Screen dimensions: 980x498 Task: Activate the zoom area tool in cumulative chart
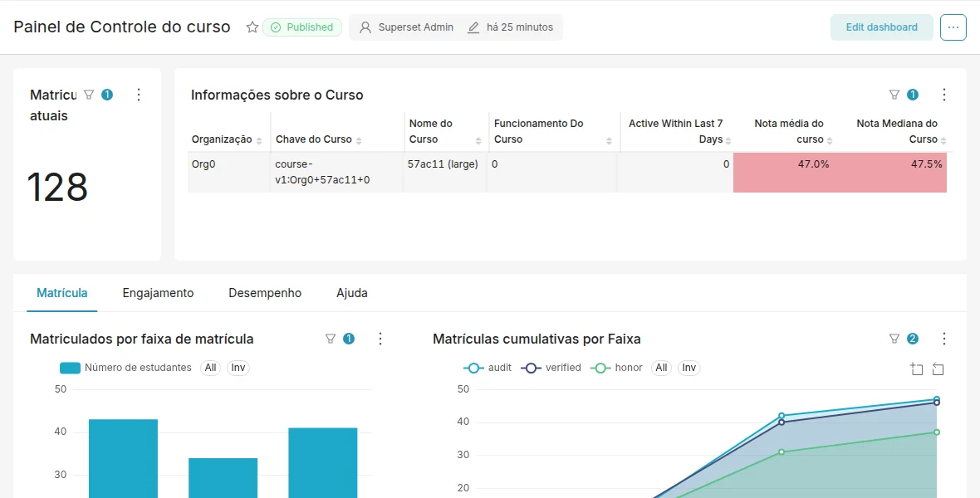click(916, 369)
